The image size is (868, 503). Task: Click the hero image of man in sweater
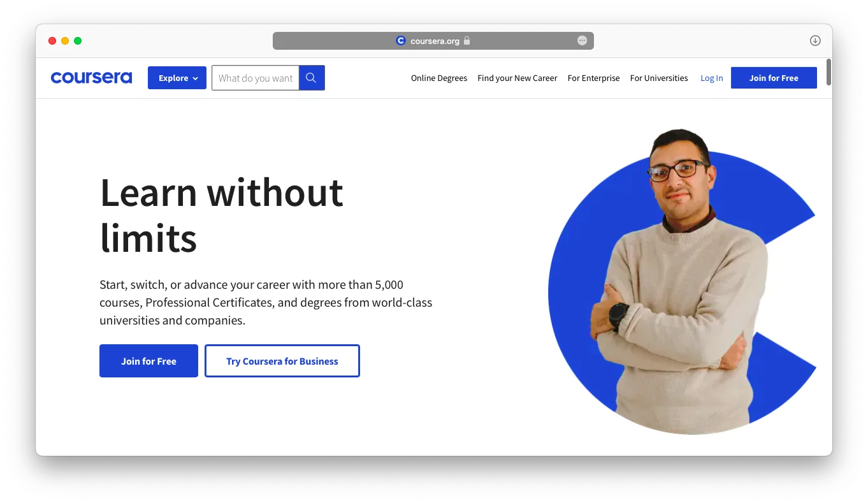coord(682,281)
